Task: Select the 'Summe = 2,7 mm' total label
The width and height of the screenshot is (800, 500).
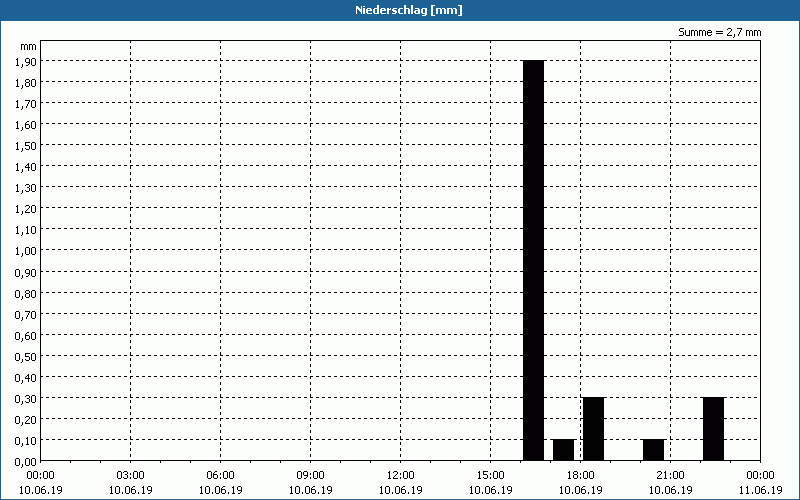Action: pos(719,32)
